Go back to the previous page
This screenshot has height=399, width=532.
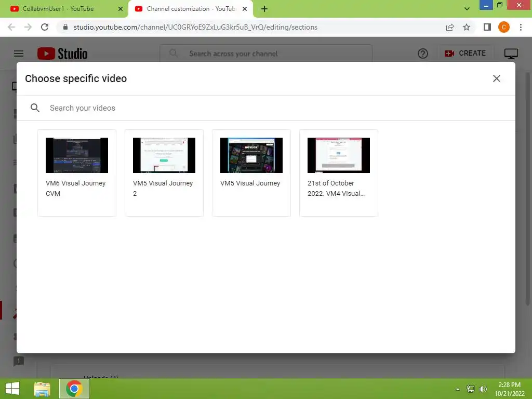[11, 27]
